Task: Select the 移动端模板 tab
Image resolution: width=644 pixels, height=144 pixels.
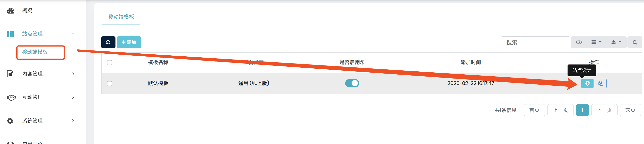Action: click(121, 17)
